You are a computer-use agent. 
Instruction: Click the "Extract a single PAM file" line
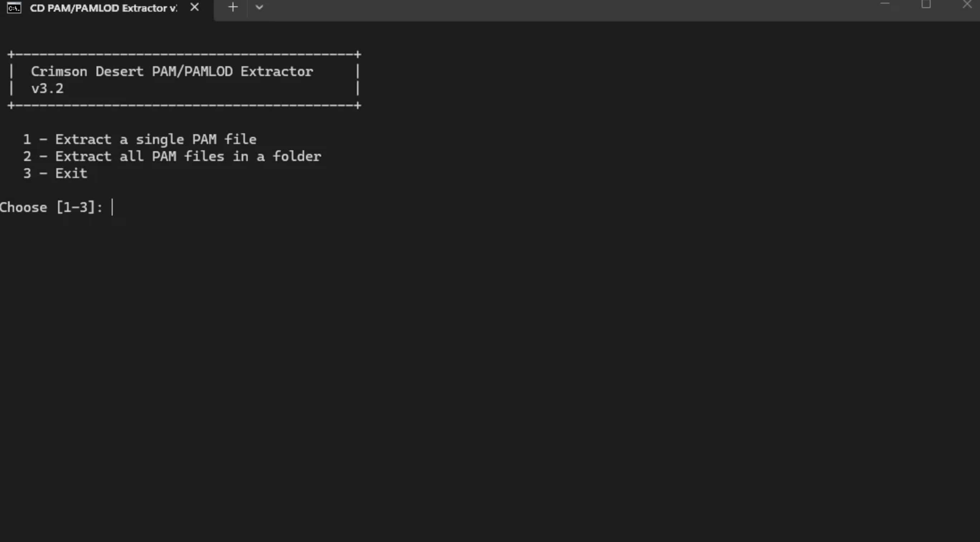(156, 140)
